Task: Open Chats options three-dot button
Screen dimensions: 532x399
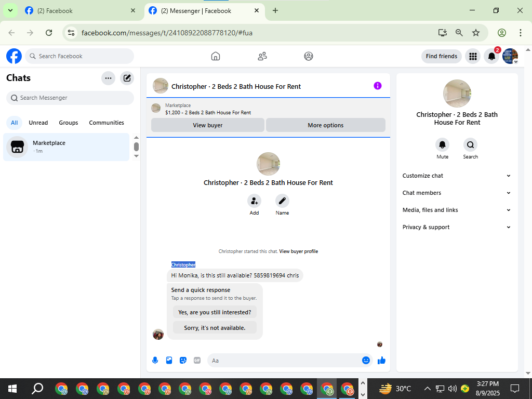Action: pos(108,78)
